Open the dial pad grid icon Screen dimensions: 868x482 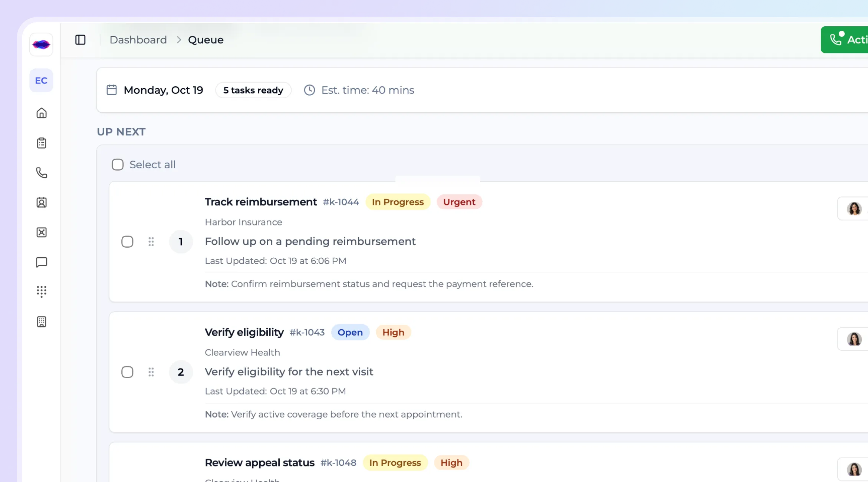(42, 292)
